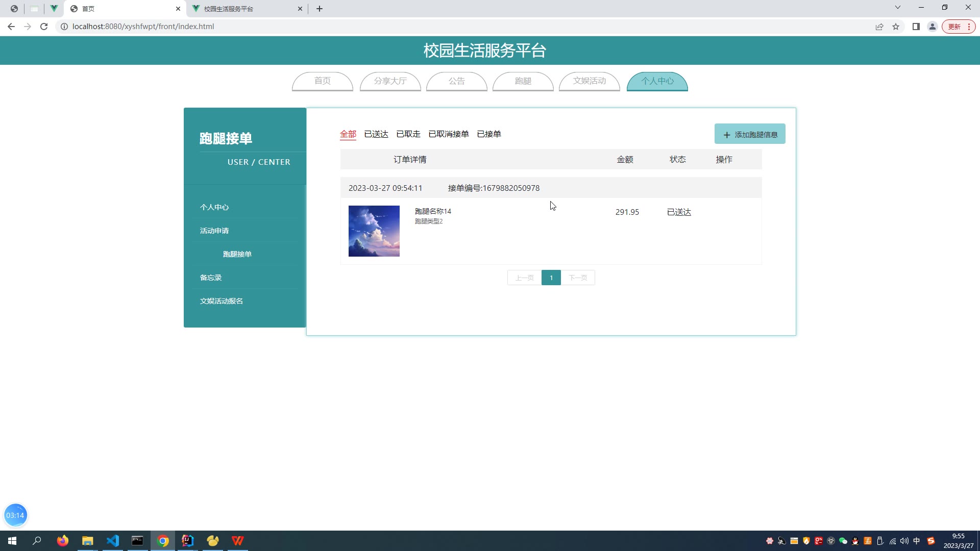Viewport: 980px width, 551px height.
Task: Click the order's cloud thumbnail image
Action: point(374,231)
